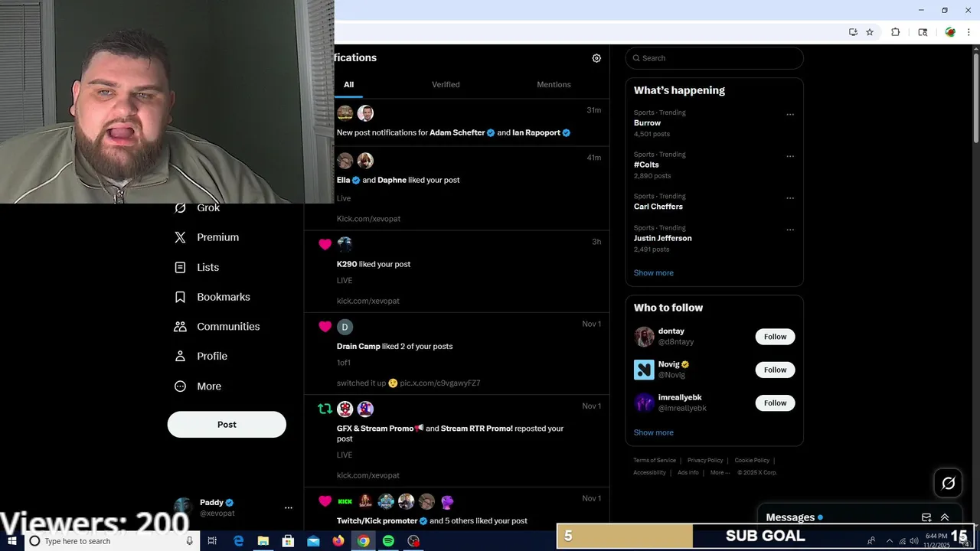This screenshot has height=551, width=980.
Task: Open Spotify from taskbar
Action: coord(388,541)
